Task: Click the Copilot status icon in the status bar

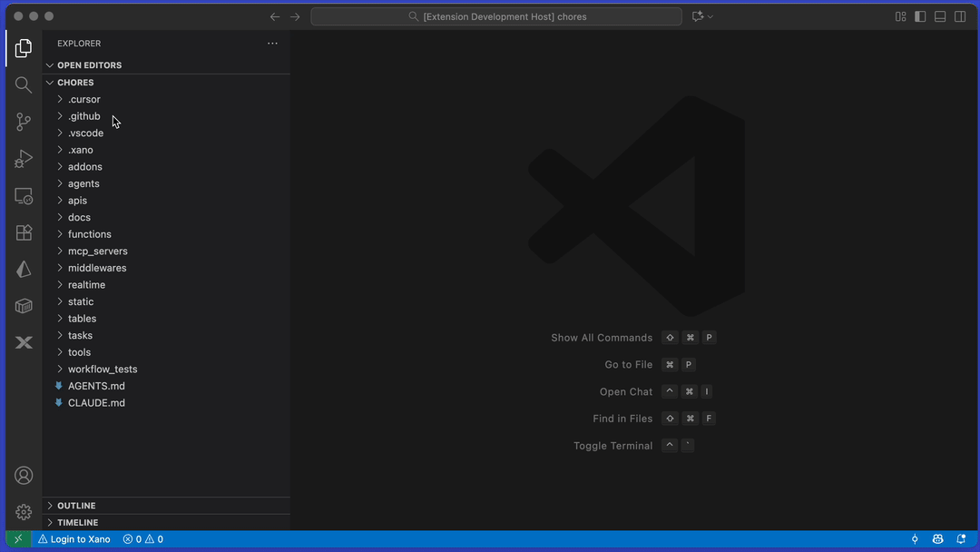Action: pyautogui.click(x=937, y=539)
